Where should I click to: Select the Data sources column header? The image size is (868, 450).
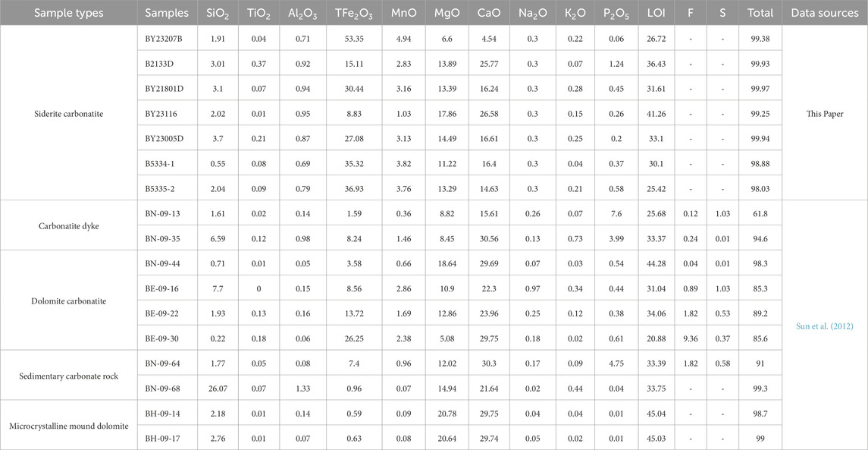pos(825,13)
